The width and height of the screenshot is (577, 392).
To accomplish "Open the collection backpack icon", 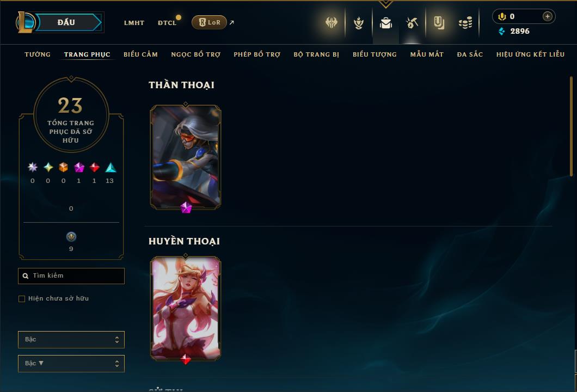I will click(x=385, y=23).
